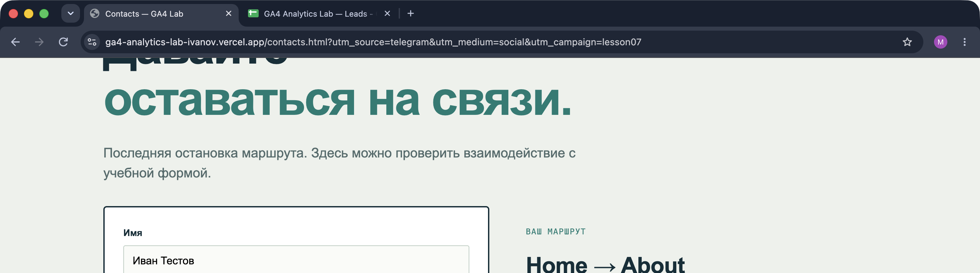Close the GA4 Analytics Lab Leads tab
The height and width of the screenshot is (273, 980).
pos(387,14)
